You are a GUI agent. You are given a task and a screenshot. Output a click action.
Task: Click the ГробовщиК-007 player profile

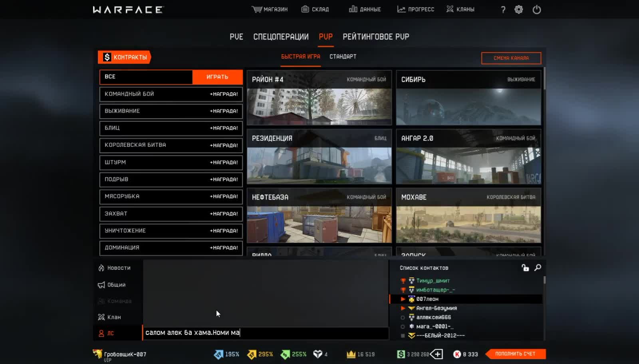coord(120,354)
